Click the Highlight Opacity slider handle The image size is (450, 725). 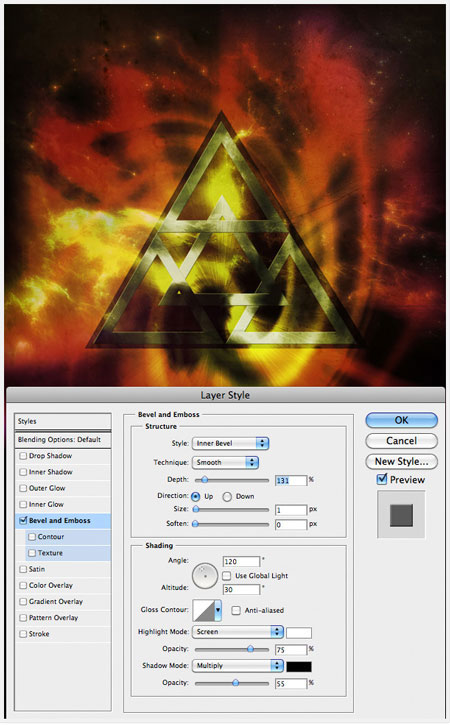[250, 649]
